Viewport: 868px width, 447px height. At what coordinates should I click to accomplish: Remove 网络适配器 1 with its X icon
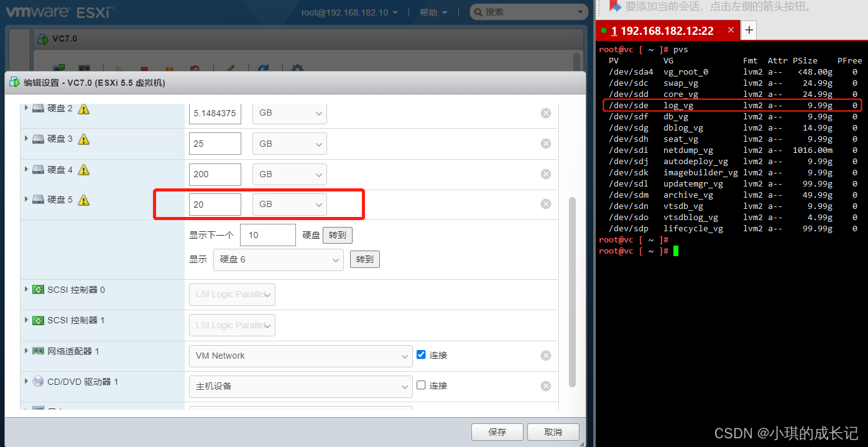tap(546, 356)
